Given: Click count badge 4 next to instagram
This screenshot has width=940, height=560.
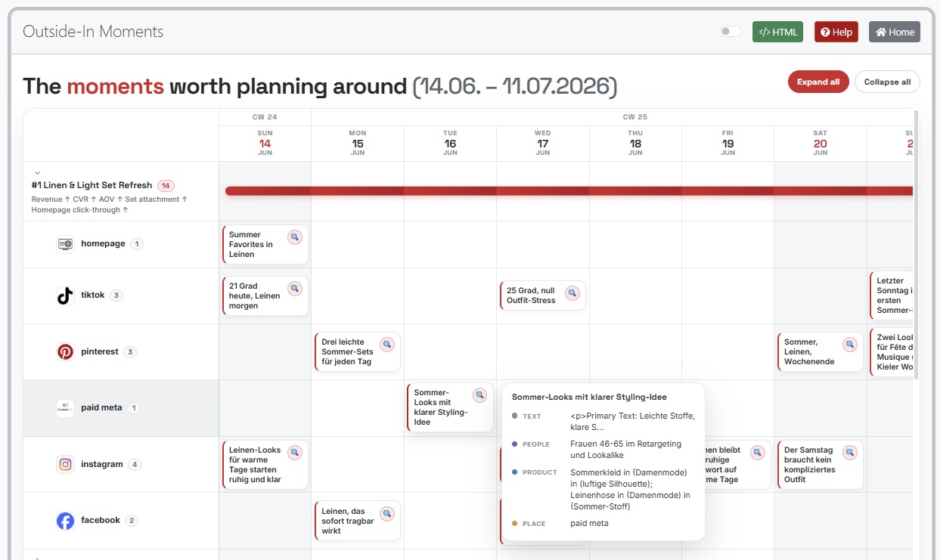Looking at the screenshot, I should pyautogui.click(x=135, y=464).
